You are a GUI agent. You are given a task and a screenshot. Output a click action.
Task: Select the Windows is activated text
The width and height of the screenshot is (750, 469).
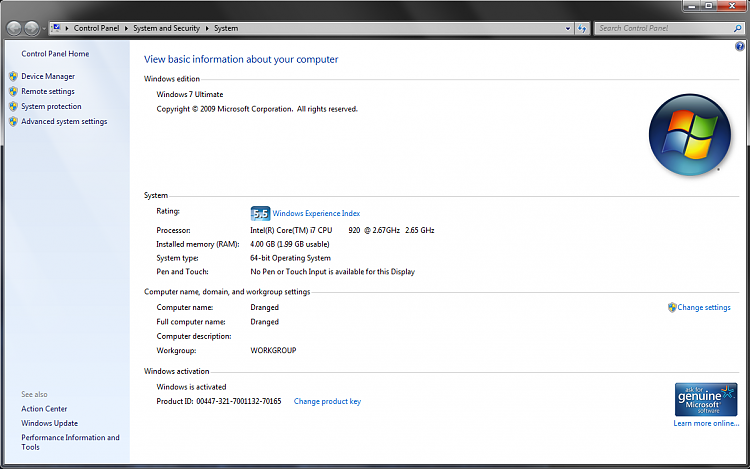[191, 387]
